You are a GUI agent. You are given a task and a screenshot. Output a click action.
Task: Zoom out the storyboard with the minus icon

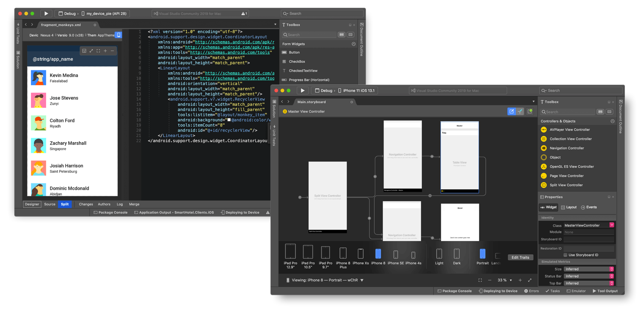[x=489, y=280]
